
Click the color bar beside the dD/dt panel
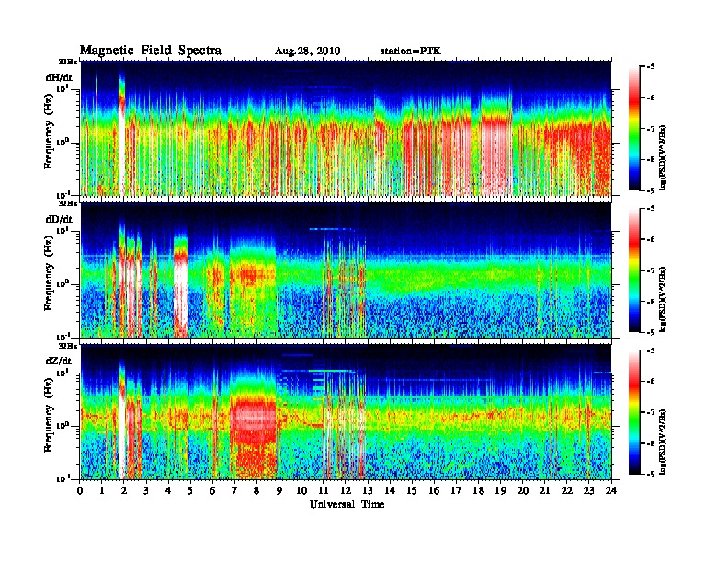634,270
